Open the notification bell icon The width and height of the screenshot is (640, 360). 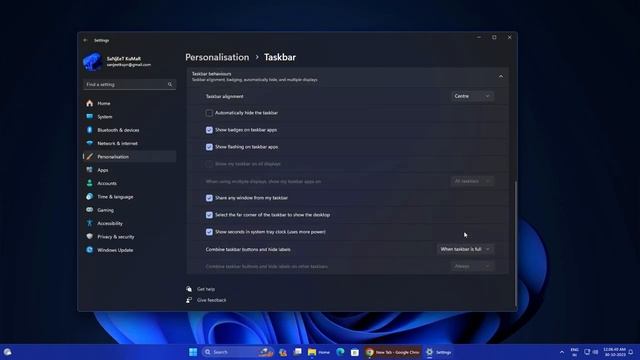[x=631, y=352]
